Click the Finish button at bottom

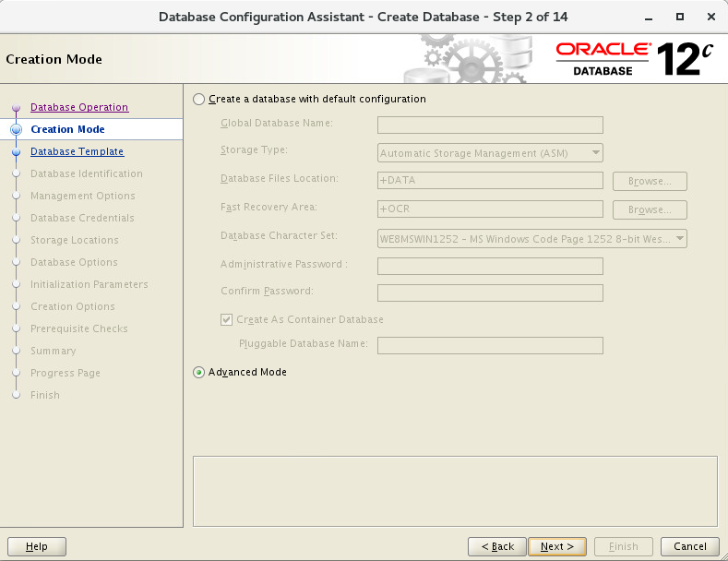tap(624, 546)
